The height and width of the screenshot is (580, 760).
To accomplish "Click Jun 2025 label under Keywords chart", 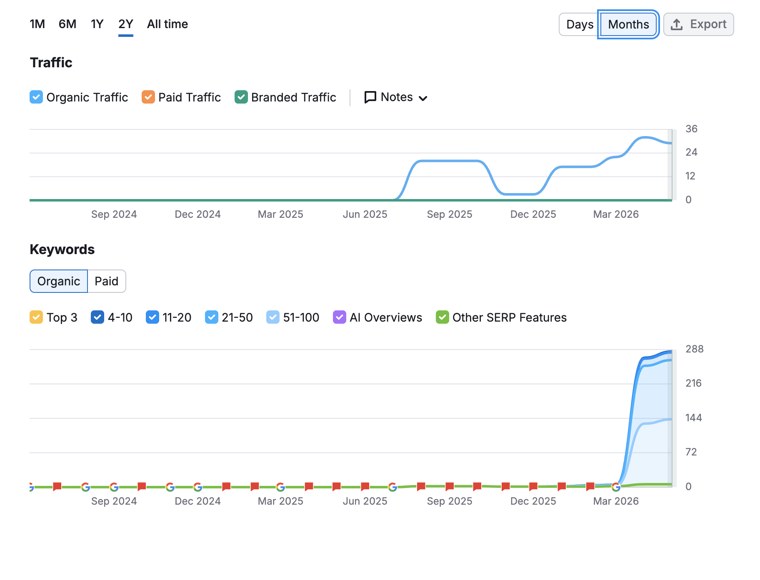I will (x=365, y=501).
